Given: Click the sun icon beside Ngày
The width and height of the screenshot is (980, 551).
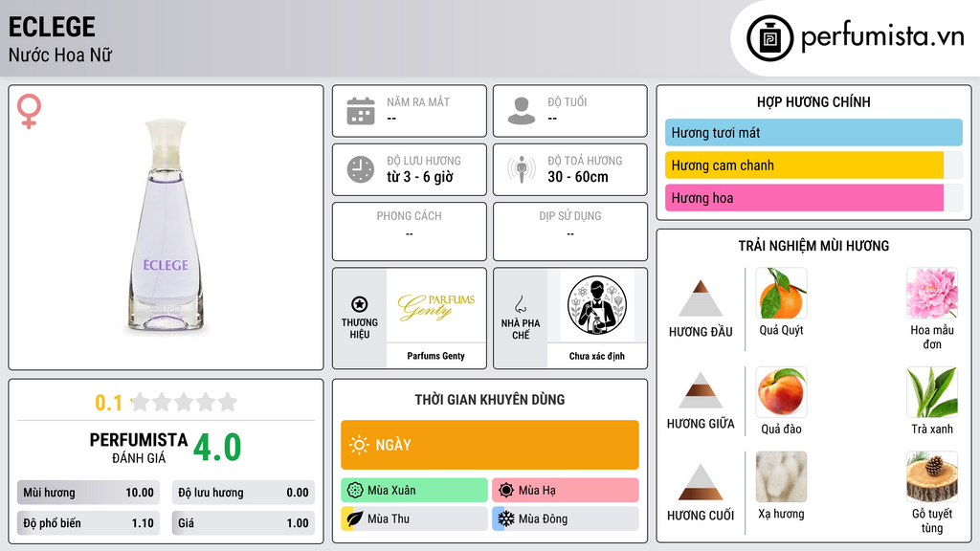Looking at the screenshot, I should click(x=360, y=445).
